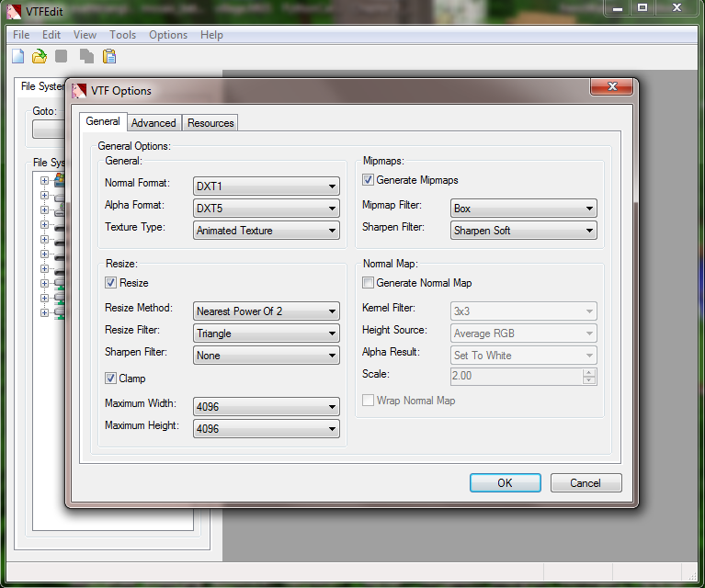Open the Height Source dropdown
The width and height of the screenshot is (705, 588).
pos(523,334)
